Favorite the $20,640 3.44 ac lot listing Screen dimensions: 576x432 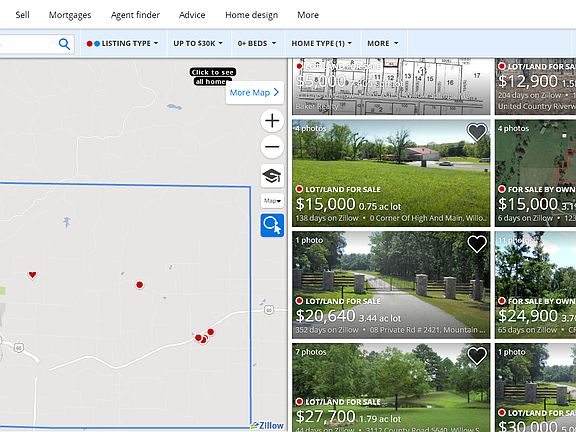[477, 244]
